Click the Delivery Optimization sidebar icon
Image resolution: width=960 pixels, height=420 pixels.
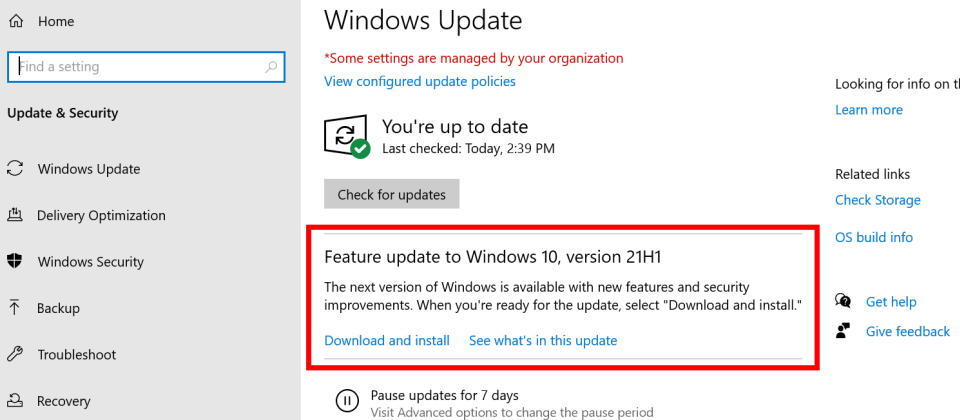coord(15,215)
